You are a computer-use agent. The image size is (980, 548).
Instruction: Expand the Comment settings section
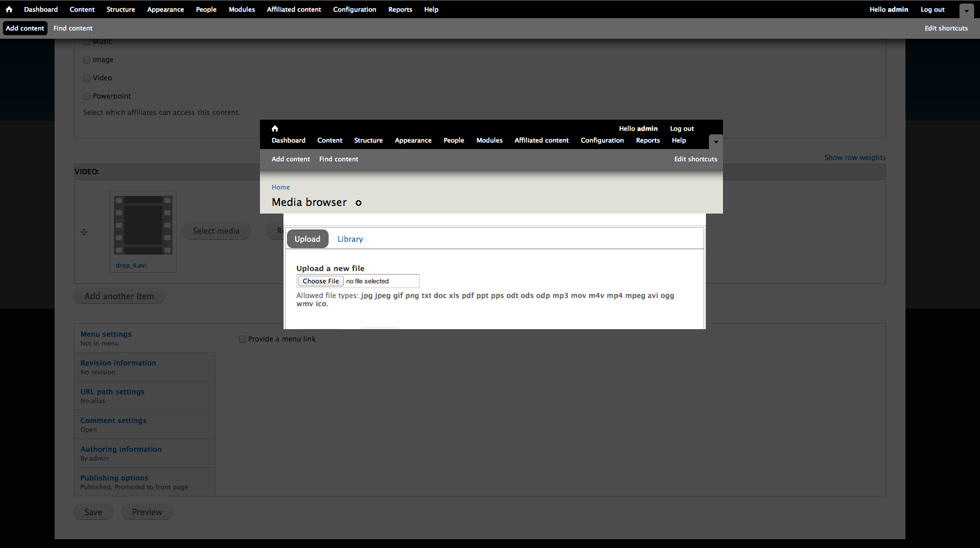pyautogui.click(x=113, y=420)
